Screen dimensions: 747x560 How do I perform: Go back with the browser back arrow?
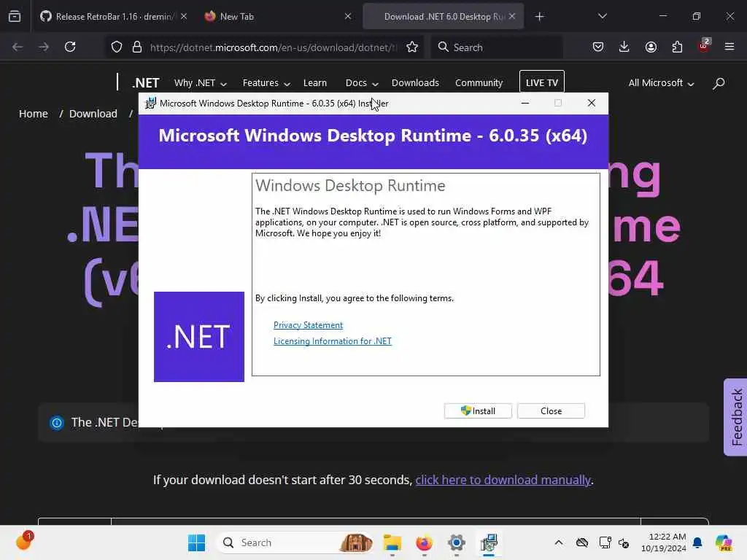tap(18, 47)
